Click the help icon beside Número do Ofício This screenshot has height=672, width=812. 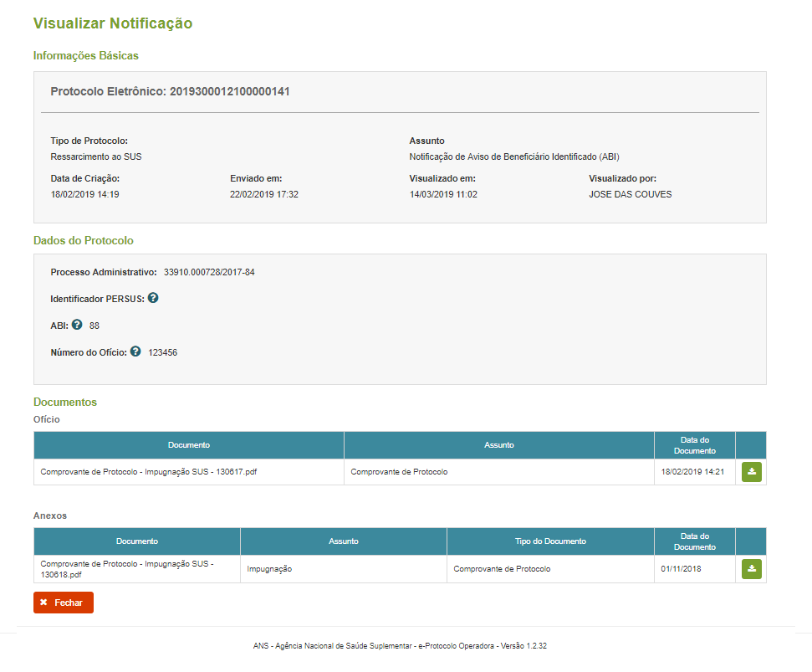[x=135, y=351]
